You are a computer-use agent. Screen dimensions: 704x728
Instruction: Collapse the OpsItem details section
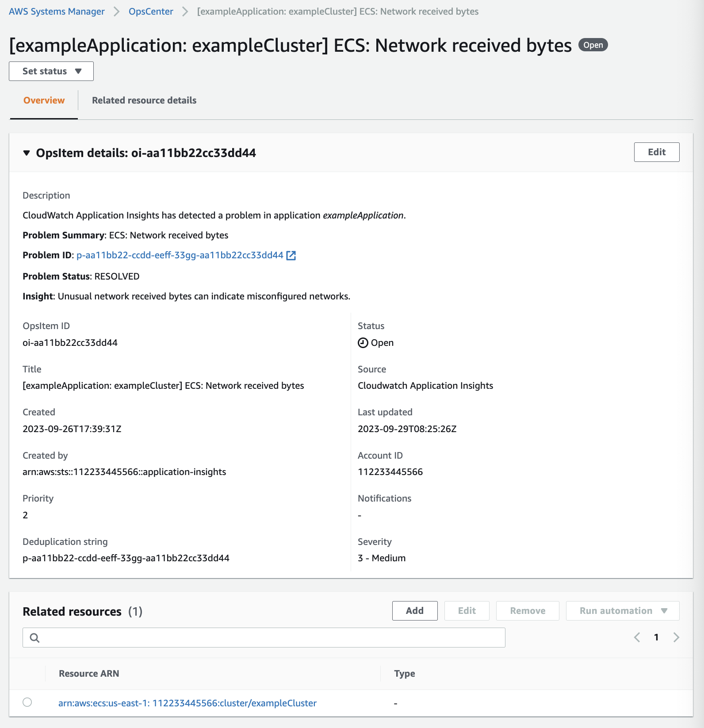pos(27,153)
